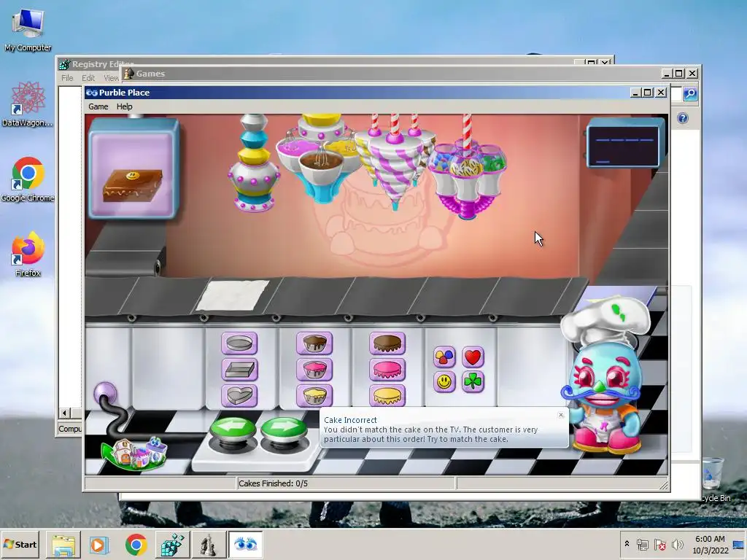747x560 pixels.
Task: Open the Game menu
Action: click(98, 106)
